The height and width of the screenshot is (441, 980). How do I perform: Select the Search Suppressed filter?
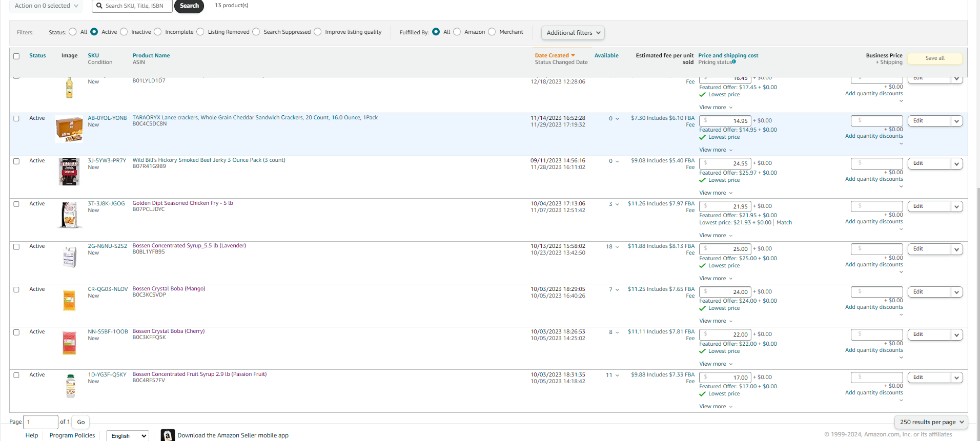(256, 32)
